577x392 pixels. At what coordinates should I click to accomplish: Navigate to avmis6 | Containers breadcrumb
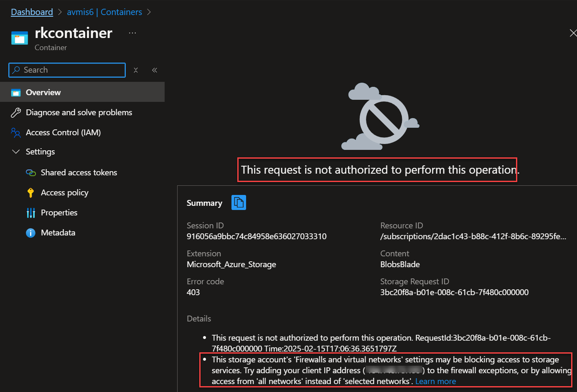tap(104, 12)
